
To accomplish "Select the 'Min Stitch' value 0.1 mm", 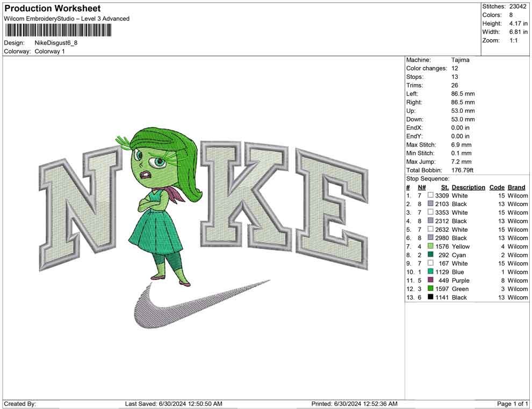I will pyautogui.click(x=461, y=153).
